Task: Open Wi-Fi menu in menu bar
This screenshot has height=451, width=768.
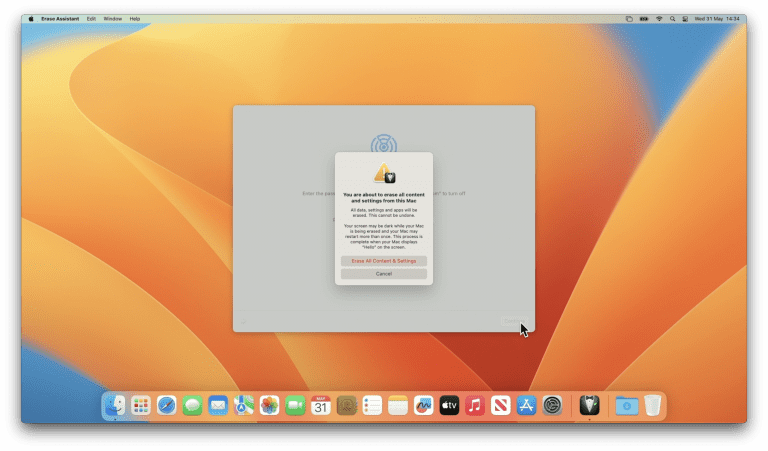Action: pyautogui.click(x=659, y=19)
